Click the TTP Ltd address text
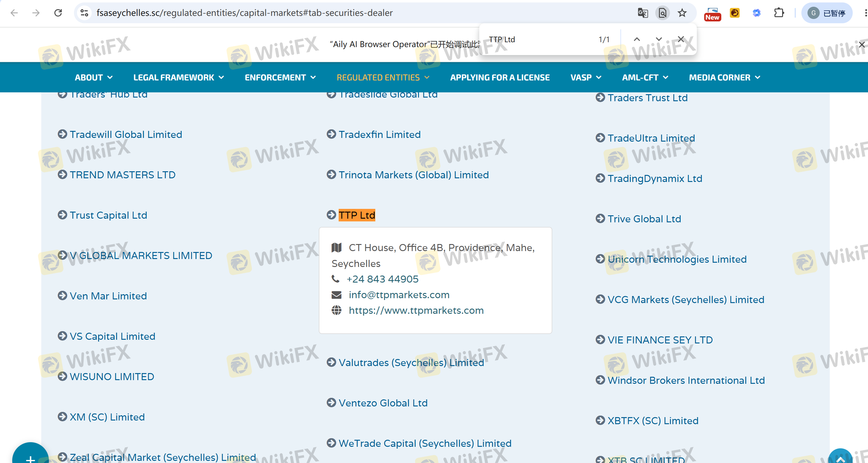This screenshot has width=868, height=463. pos(433,256)
